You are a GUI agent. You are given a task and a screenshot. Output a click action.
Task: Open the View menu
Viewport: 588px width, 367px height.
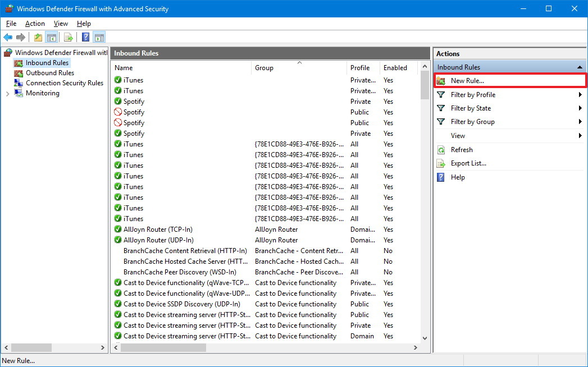(x=60, y=24)
